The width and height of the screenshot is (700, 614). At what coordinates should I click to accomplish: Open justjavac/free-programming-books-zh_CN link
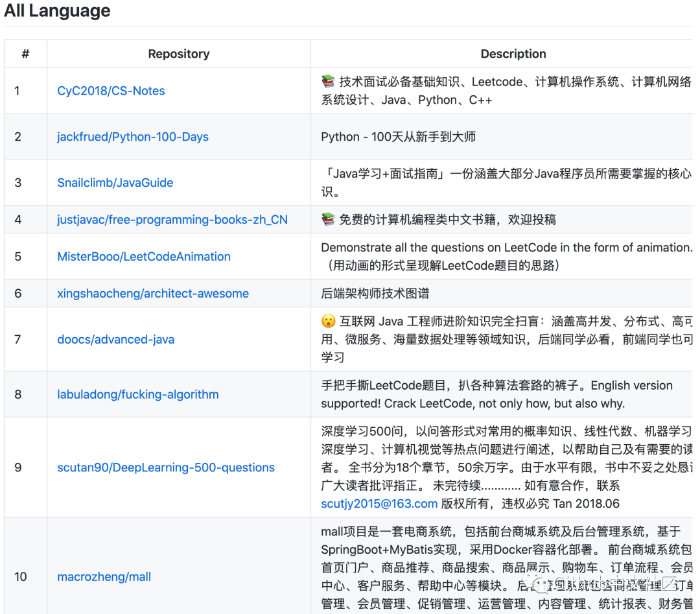(172, 220)
